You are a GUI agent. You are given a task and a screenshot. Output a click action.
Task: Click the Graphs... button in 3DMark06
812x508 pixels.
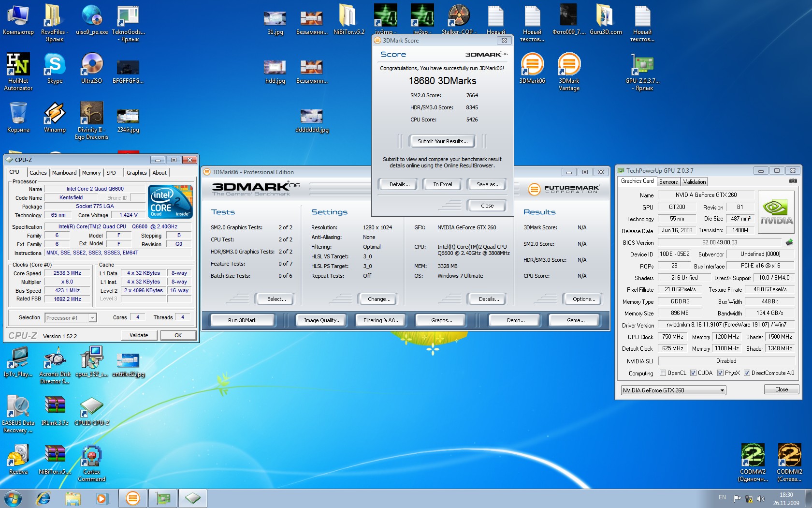tap(441, 320)
